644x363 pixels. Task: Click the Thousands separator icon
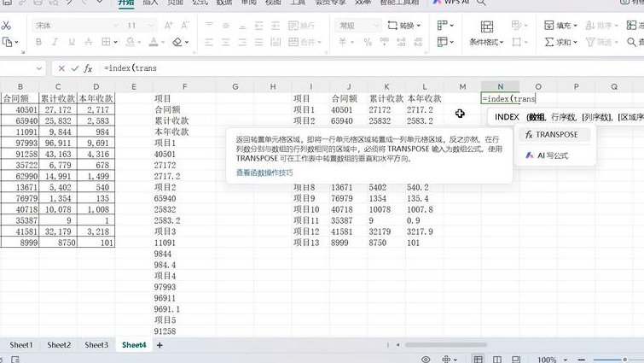click(x=385, y=42)
